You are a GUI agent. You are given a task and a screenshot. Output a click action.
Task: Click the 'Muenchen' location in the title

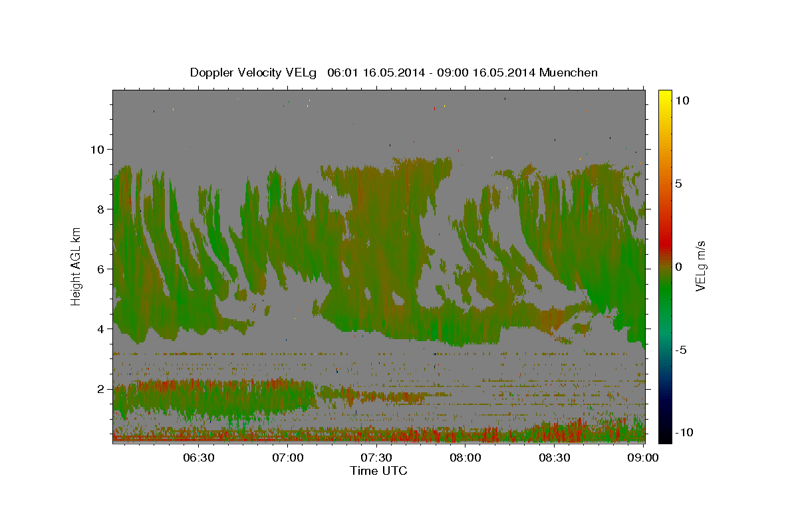click(x=569, y=72)
